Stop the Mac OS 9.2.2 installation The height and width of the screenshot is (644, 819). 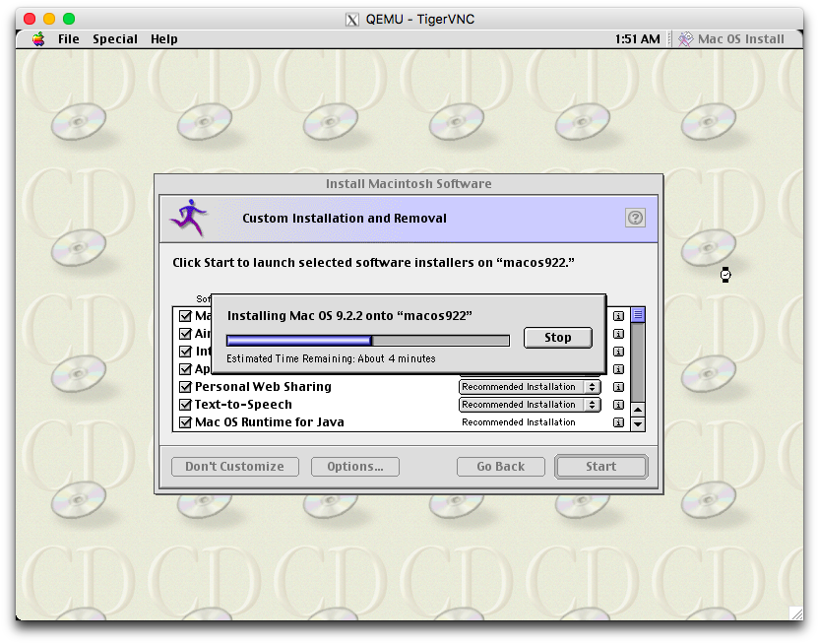[x=558, y=338]
